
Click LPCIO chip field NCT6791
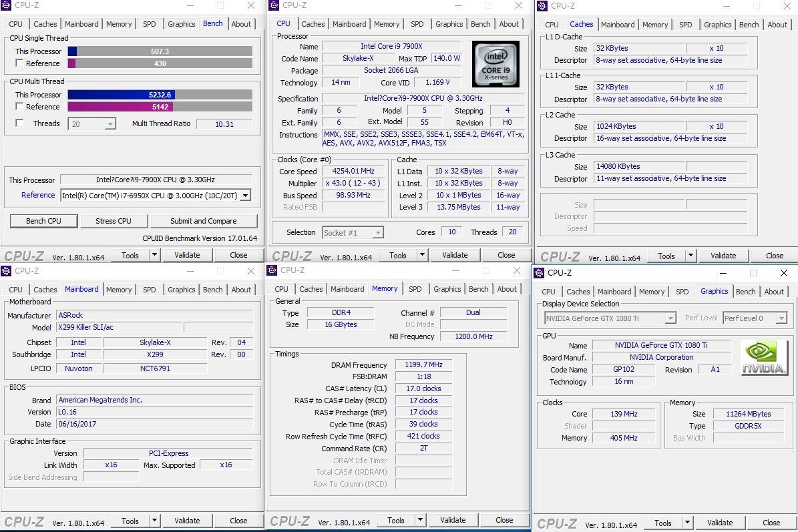coord(155,368)
